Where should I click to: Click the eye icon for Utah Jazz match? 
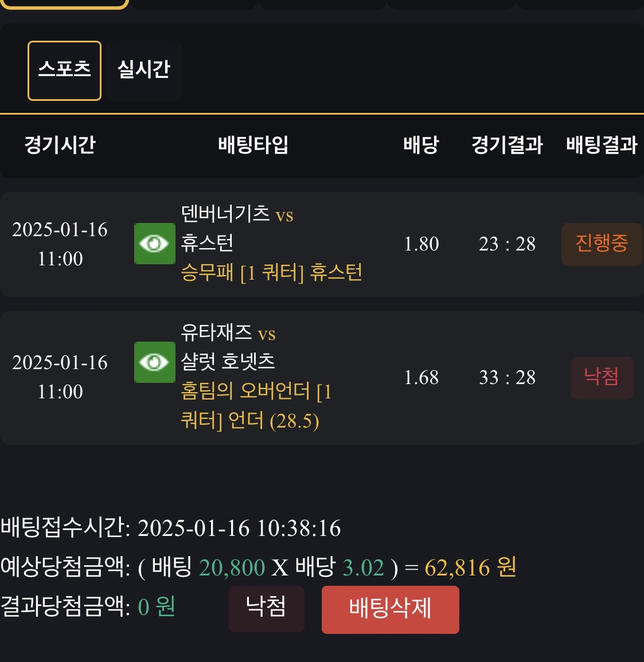coord(154,362)
